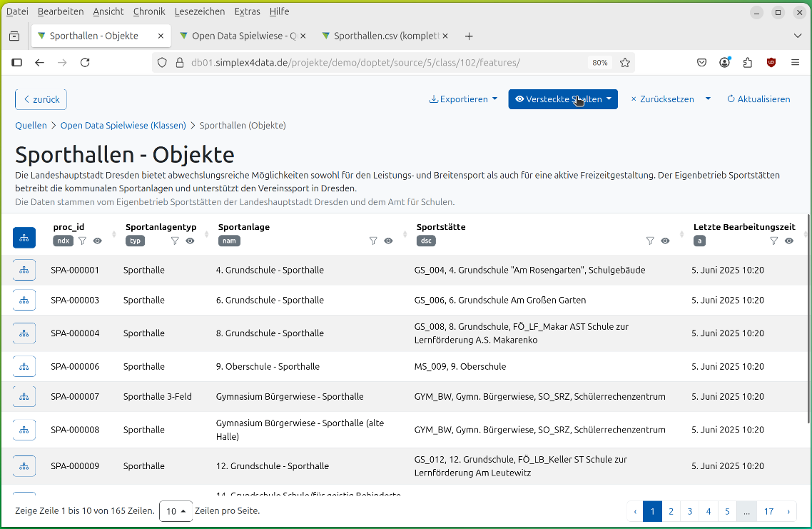
Task: Open the Bearbeiten menu
Action: point(61,11)
